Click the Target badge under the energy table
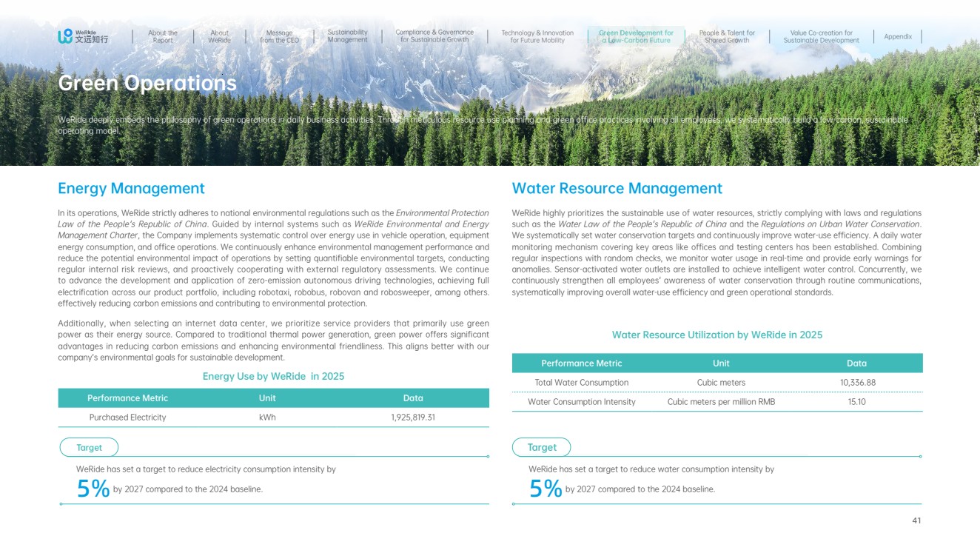The width and height of the screenshot is (980, 553). [89, 447]
